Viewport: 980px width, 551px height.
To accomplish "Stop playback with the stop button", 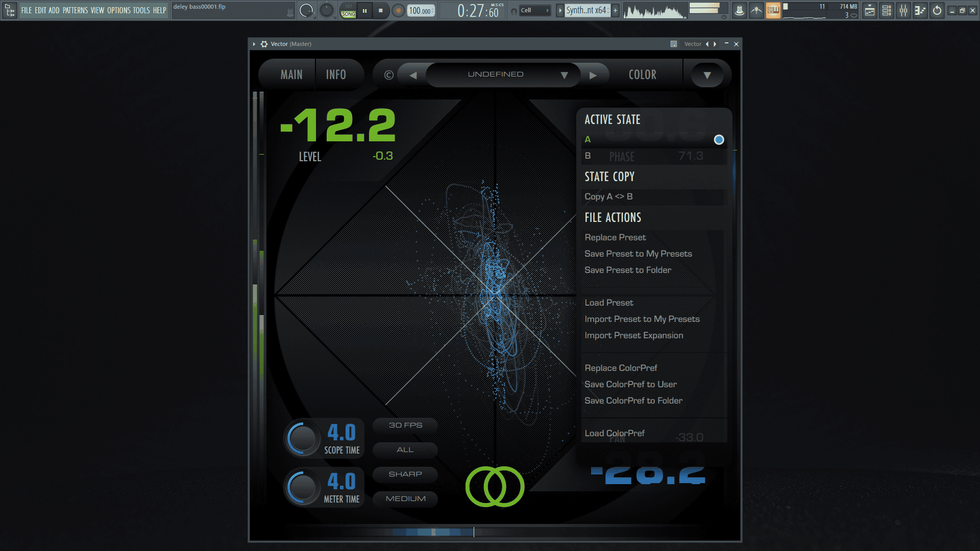I will [x=381, y=10].
